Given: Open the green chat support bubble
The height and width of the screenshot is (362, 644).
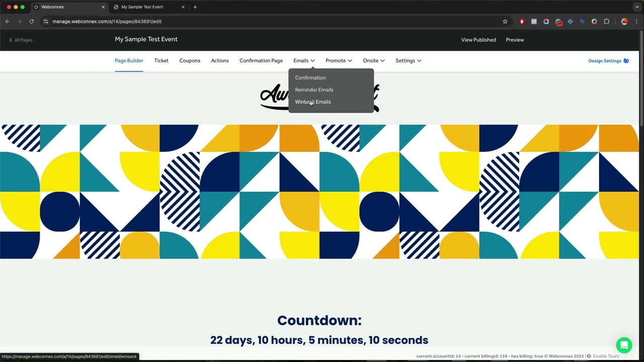Looking at the screenshot, I should (624, 345).
